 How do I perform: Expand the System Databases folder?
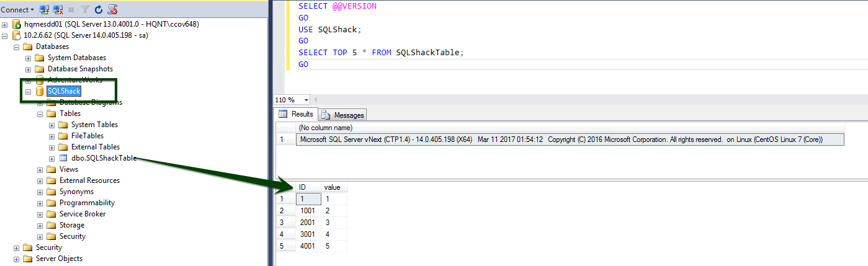pos(29,58)
